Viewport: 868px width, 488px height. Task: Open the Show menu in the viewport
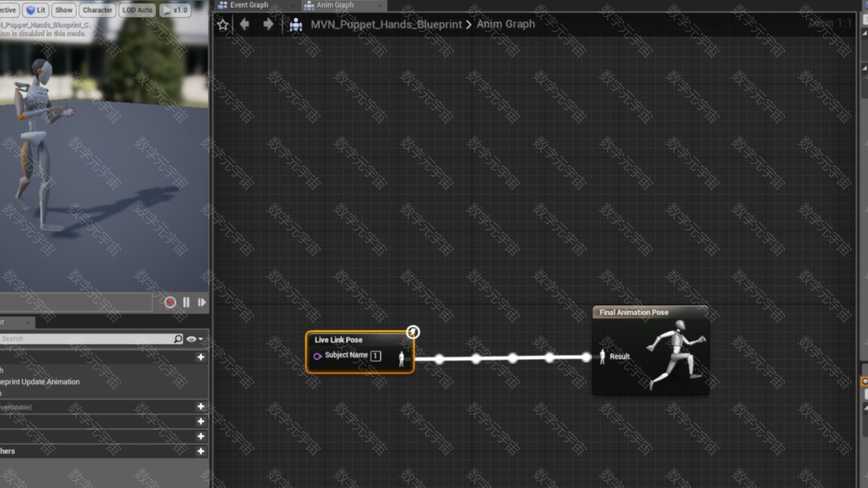64,10
